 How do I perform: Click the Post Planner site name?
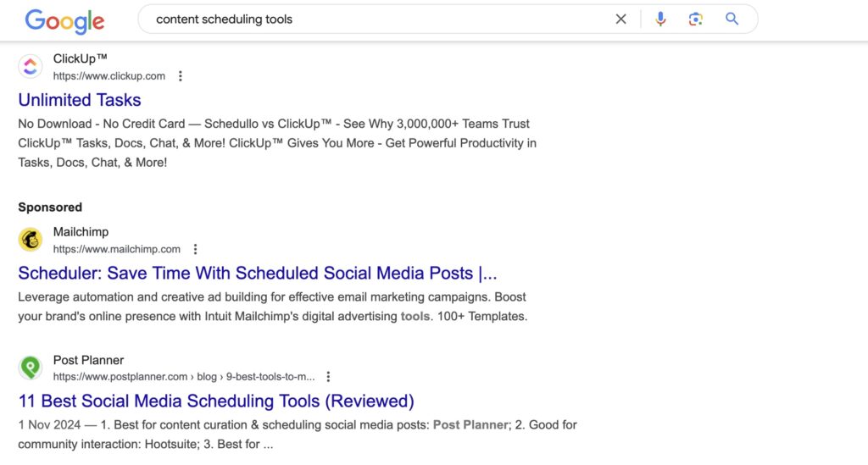(88, 360)
